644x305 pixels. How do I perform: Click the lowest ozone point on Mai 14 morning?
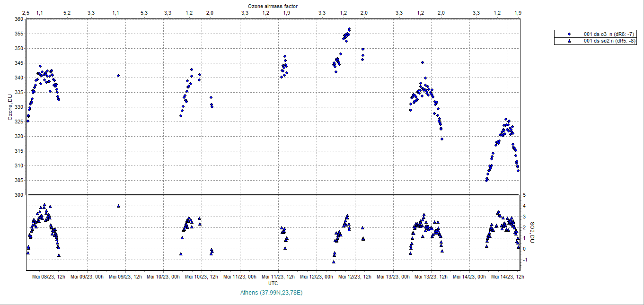point(486,180)
